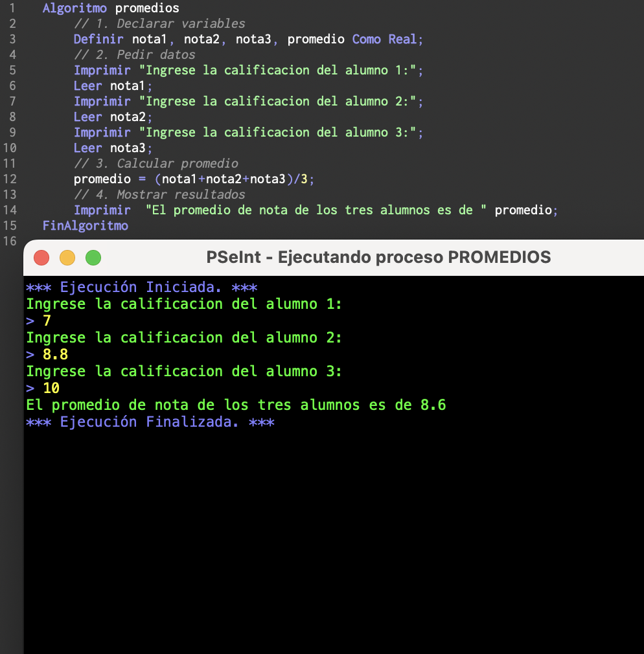
Task: Click '*** Ejecución Finalizada. ***' in console
Action: coord(150,422)
